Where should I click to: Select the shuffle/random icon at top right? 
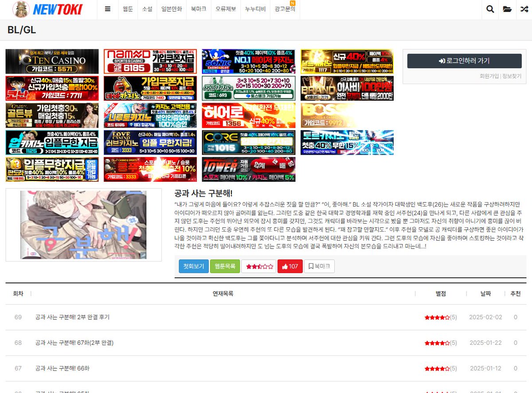pos(524,8)
